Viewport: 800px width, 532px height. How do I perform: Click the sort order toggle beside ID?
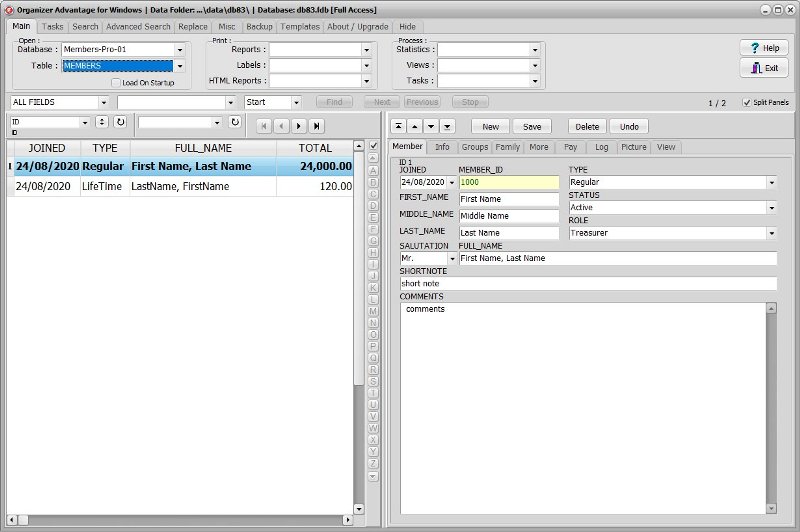(x=102, y=122)
